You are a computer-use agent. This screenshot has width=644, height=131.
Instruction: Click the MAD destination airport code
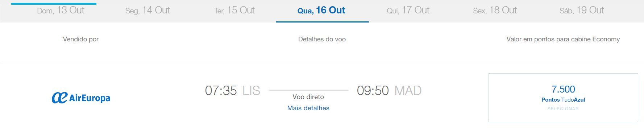click(x=408, y=90)
